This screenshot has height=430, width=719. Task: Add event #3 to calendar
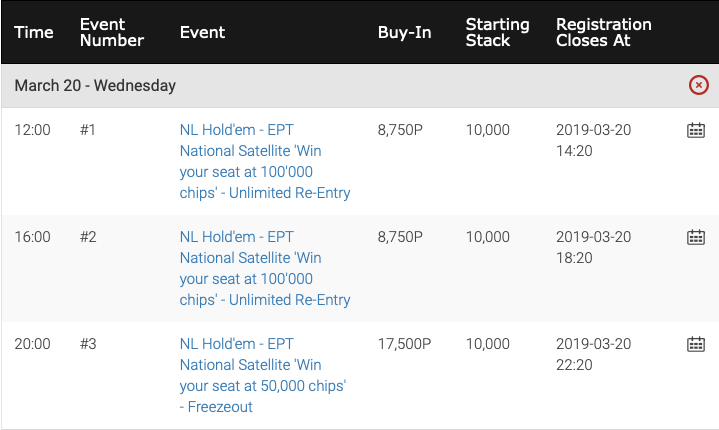point(696,344)
